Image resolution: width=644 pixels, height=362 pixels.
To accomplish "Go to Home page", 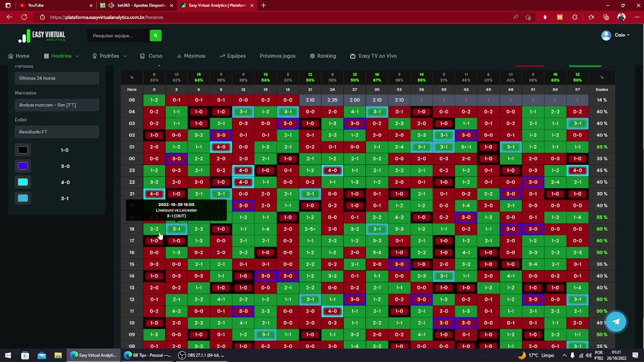I will point(19,56).
